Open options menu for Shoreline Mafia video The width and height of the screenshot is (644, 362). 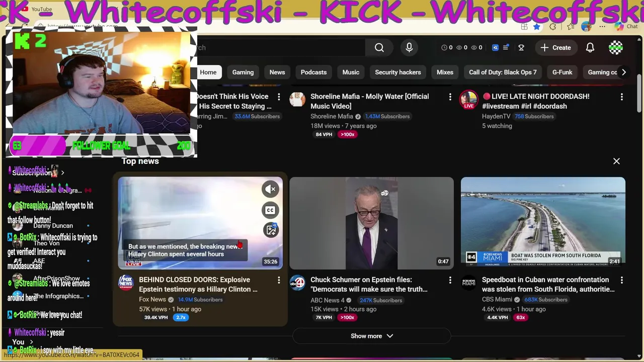[450, 97]
